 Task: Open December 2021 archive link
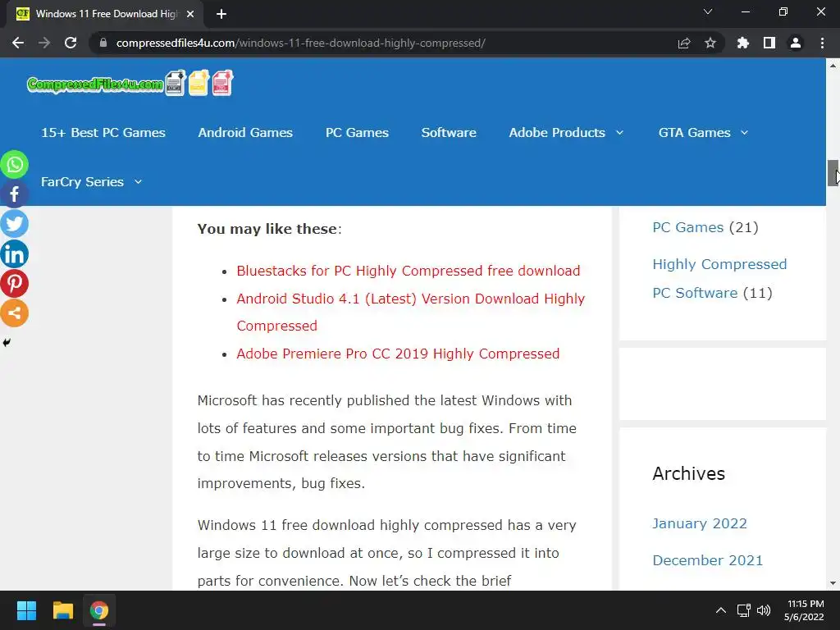pyautogui.click(x=708, y=560)
